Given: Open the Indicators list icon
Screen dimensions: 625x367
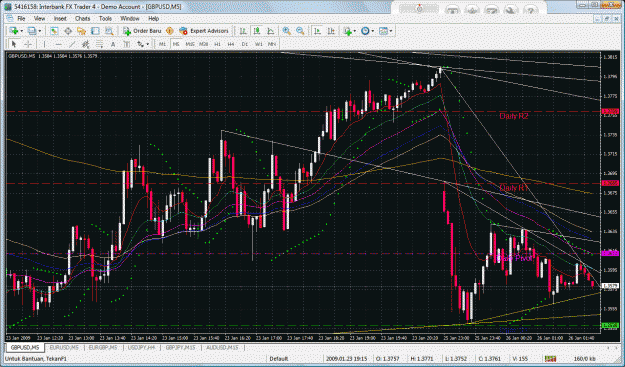Looking at the screenshot, I should (348, 31).
